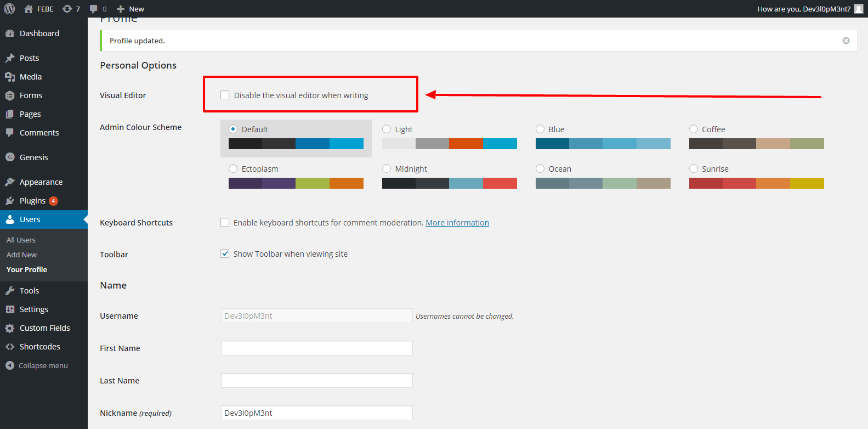The height and width of the screenshot is (429, 868).
Task: Click the Comments bubble icon in sidebar
Action: pos(10,133)
